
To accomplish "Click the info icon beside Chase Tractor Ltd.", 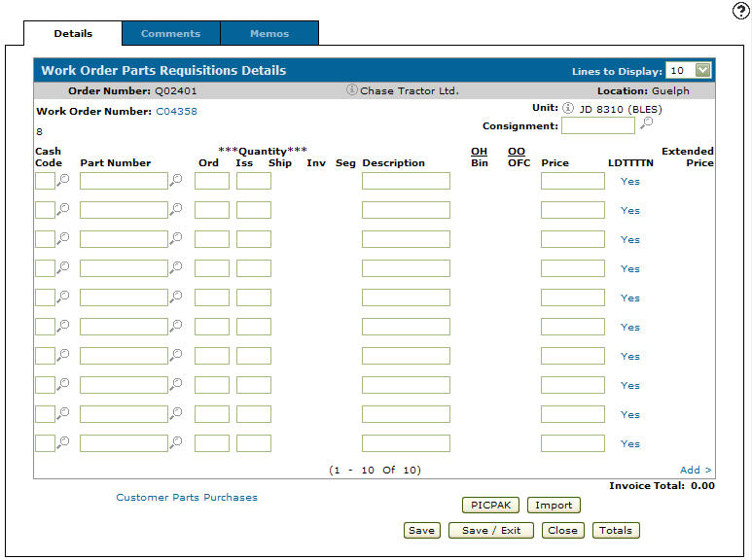I will (x=351, y=89).
